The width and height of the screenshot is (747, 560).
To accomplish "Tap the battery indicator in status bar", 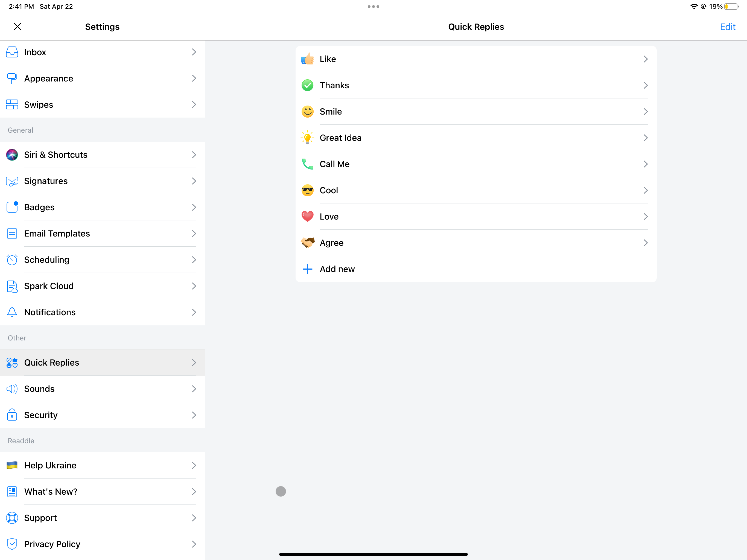I will pyautogui.click(x=731, y=6).
